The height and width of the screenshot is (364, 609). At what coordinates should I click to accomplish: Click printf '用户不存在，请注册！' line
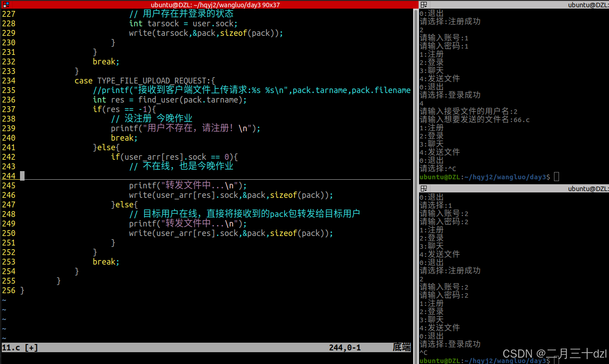(x=185, y=128)
